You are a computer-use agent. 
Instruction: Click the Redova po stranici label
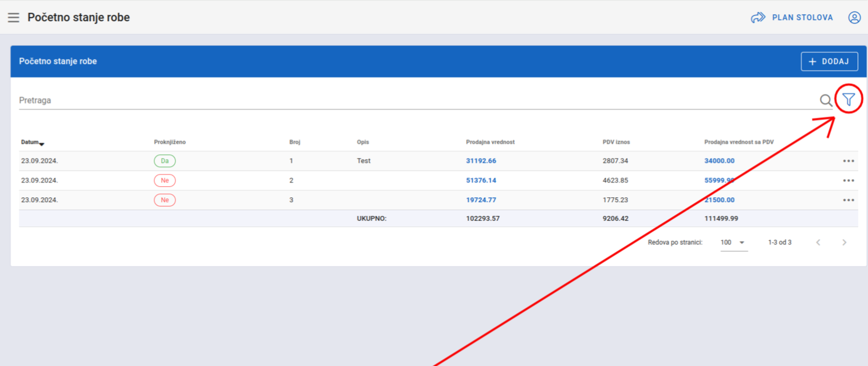675,242
